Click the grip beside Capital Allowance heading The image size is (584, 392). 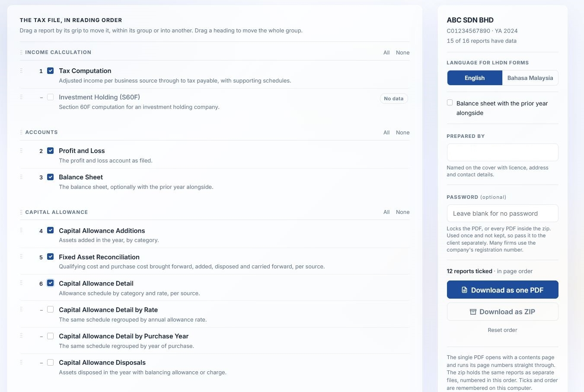click(x=21, y=212)
